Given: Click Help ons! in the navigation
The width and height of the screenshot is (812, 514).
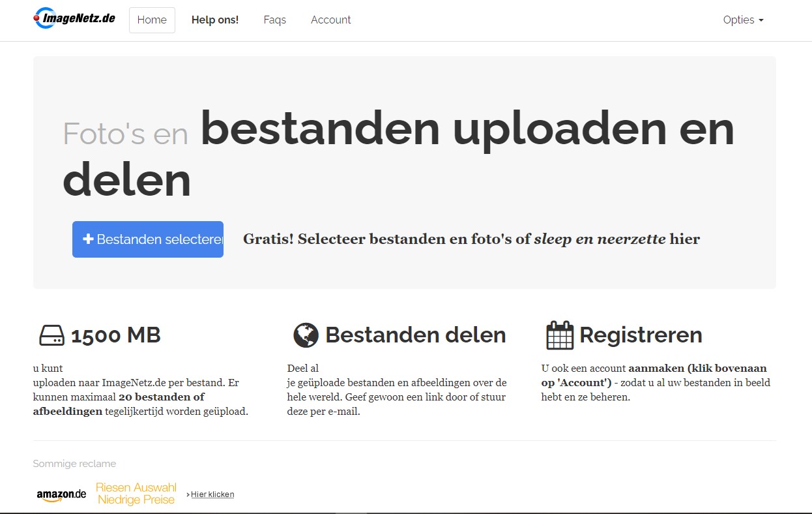Looking at the screenshot, I should click(215, 20).
